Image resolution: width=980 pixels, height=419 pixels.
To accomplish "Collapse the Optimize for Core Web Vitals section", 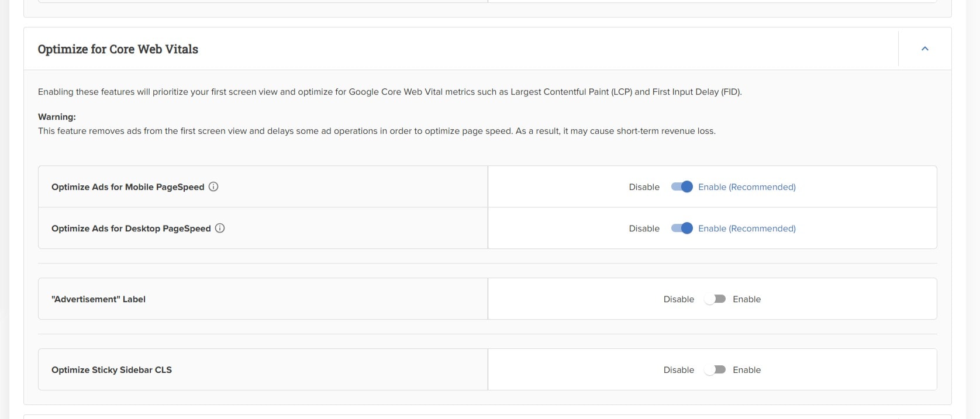I will (924, 49).
